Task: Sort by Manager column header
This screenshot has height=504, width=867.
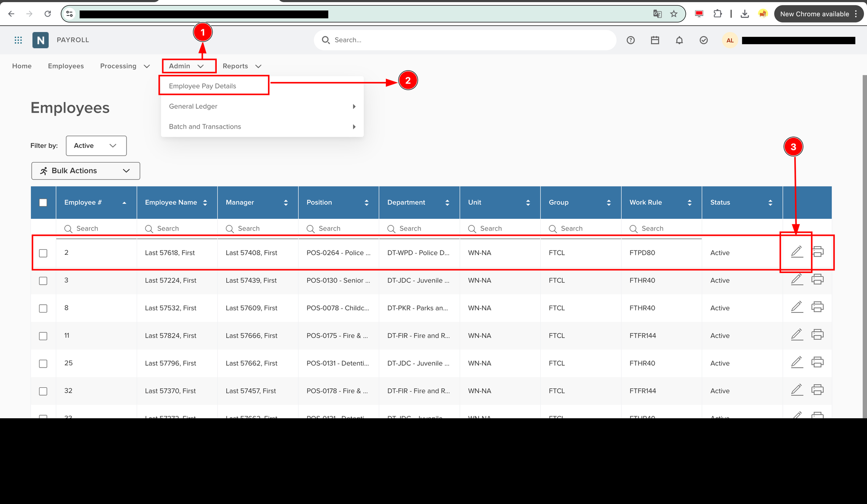Action: (257, 202)
